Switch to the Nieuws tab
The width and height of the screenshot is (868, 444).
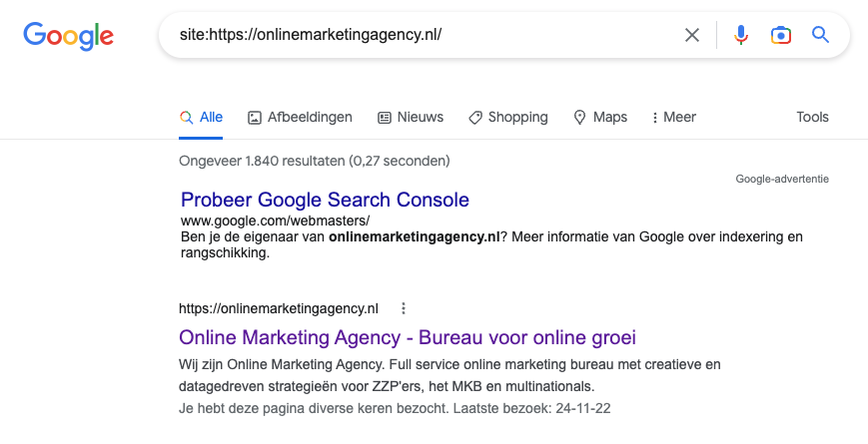[411, 117]
